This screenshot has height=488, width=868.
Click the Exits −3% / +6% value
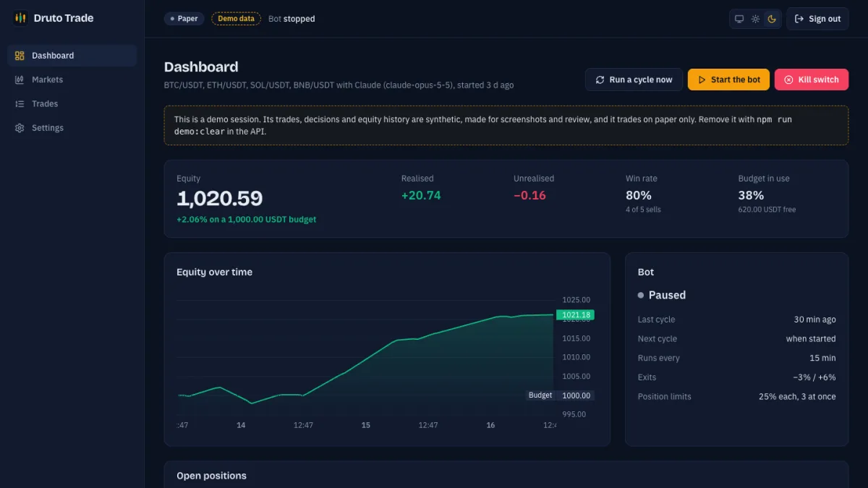(x=814, y=377)
